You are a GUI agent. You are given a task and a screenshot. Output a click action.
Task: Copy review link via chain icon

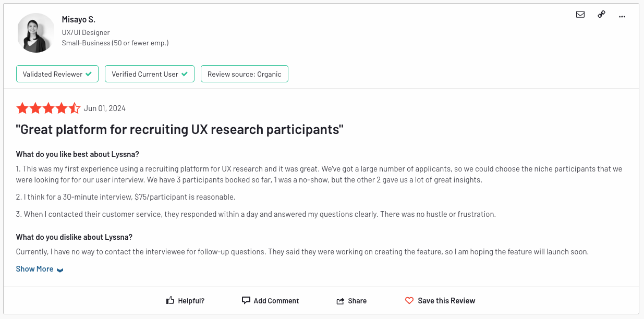(x=601, y=15)
